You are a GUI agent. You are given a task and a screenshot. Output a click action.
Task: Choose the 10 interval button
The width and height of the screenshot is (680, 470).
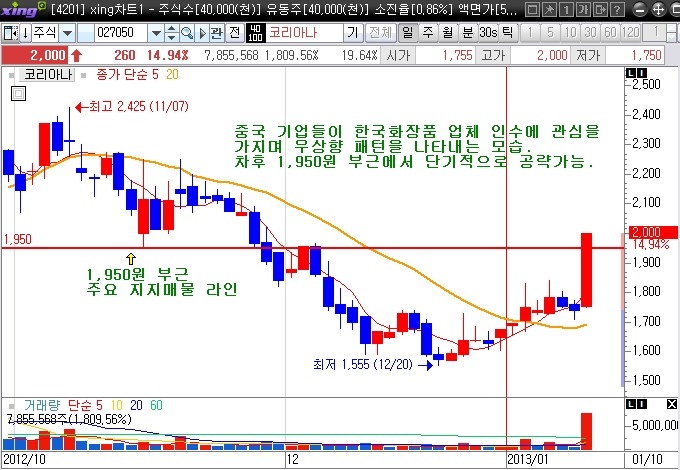coord(570,33)
